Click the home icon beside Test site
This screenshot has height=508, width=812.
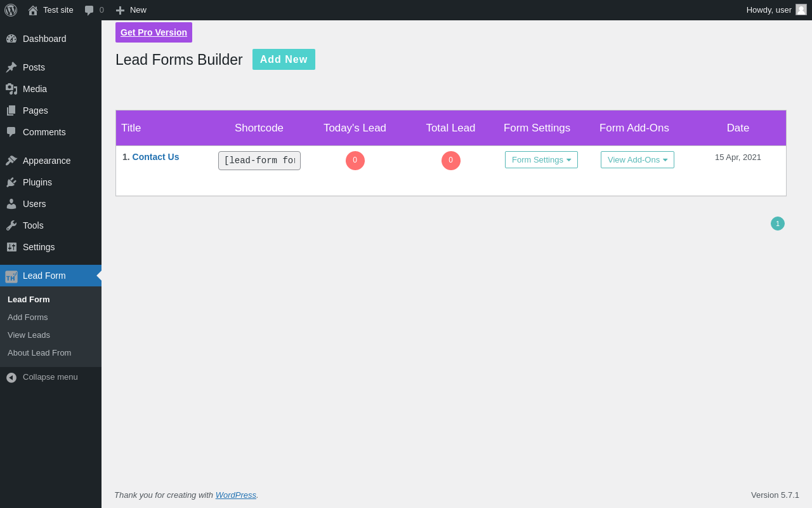(33, 10)
